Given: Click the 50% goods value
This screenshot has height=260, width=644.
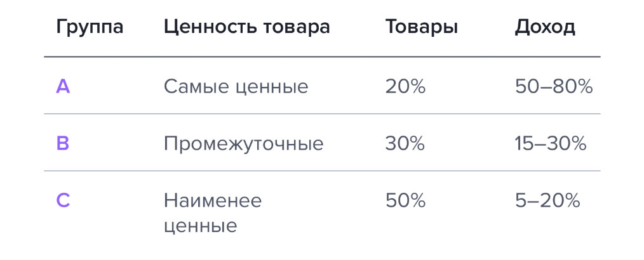Looking at the screenshot, I should [405, 200].
